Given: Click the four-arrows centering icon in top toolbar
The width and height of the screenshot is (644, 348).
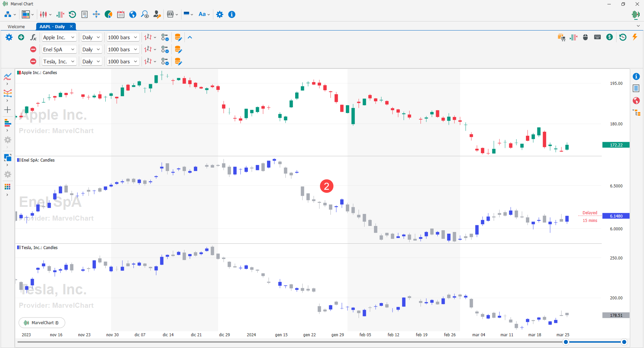Looking at the screenshot, I should (96, 14).
